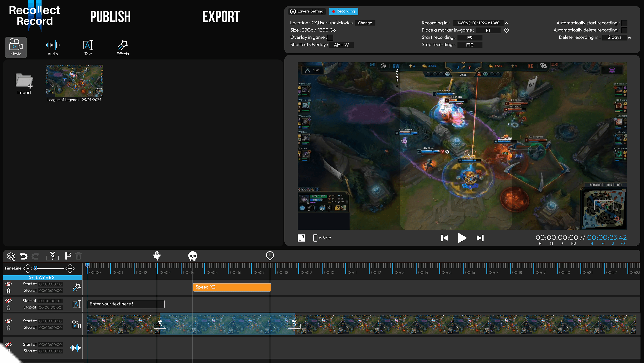Click the movie camera icon in third layer row
This screenshot has height=363, width=644.
(x=76, y=325)
